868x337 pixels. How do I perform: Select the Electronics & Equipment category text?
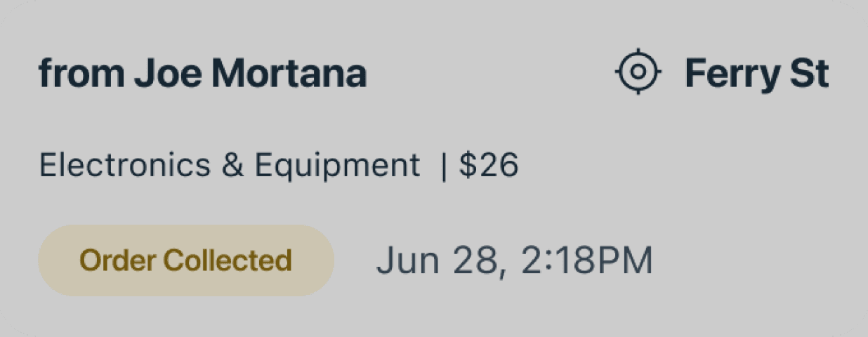[229, 166]
